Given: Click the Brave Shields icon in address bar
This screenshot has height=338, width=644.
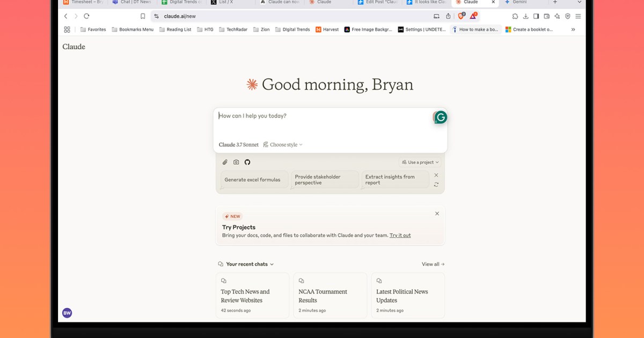Looking at the screenshot, I should [x=460, y=16].
